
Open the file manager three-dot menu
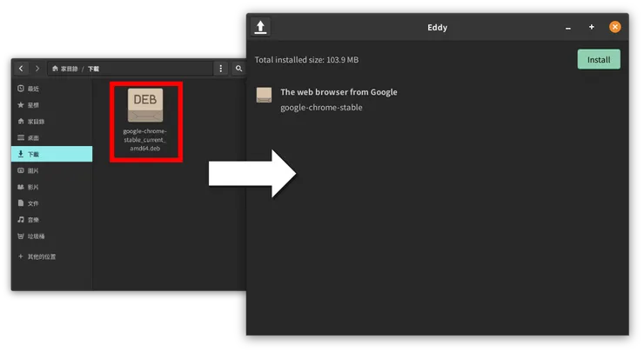pos(221,69)
